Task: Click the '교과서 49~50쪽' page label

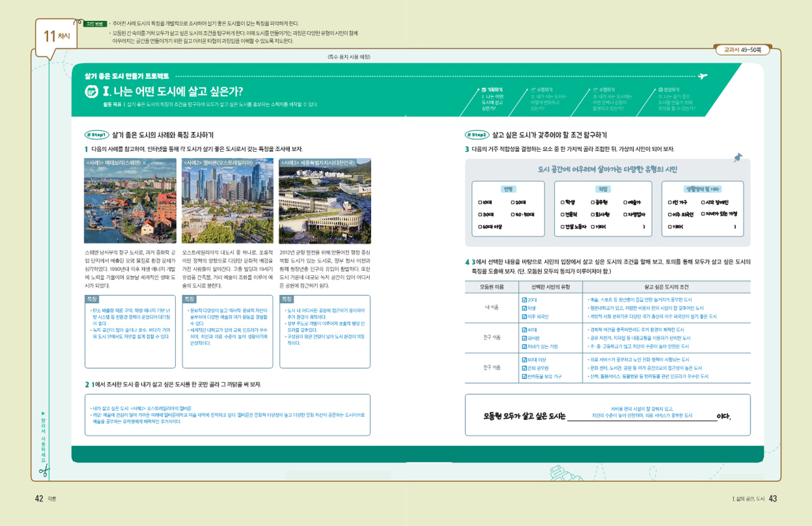Action: click(742, 49)
